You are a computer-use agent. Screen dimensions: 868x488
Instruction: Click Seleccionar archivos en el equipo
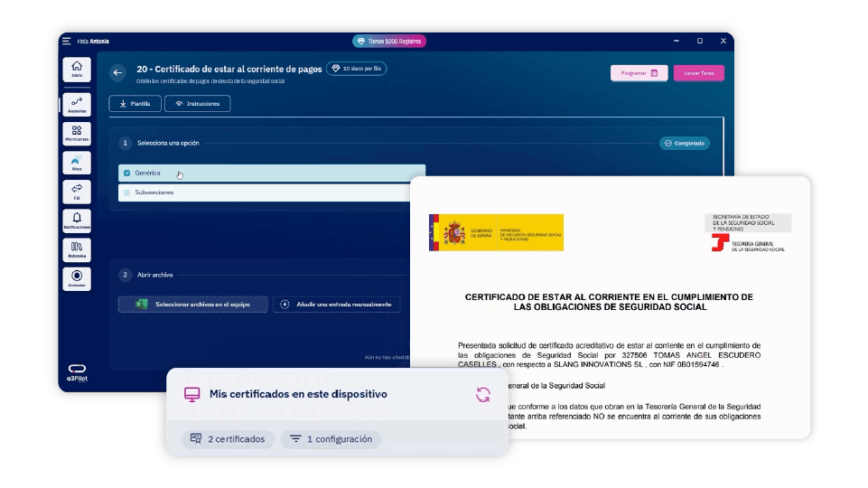point(192,305)
